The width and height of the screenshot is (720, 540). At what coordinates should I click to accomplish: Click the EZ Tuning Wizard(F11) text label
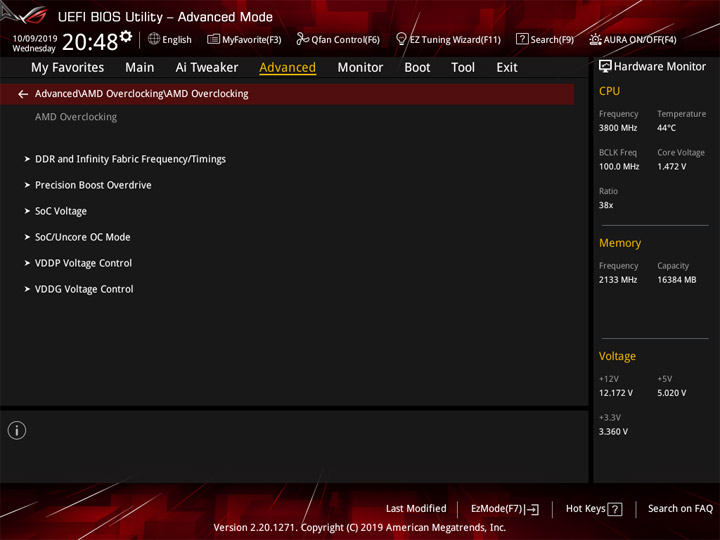pyautogui.click(x=455, y=40)
